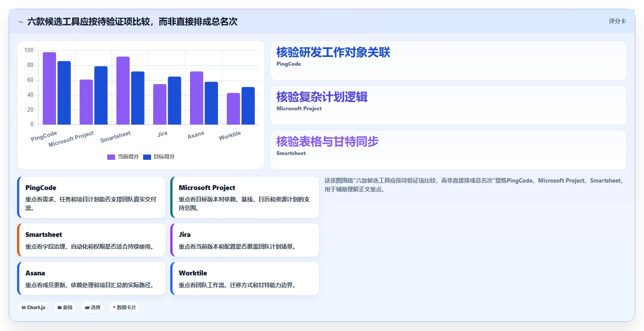Screen dimensions: 644x331
Task: Select the Jira description card
Action: pos(245,240)
